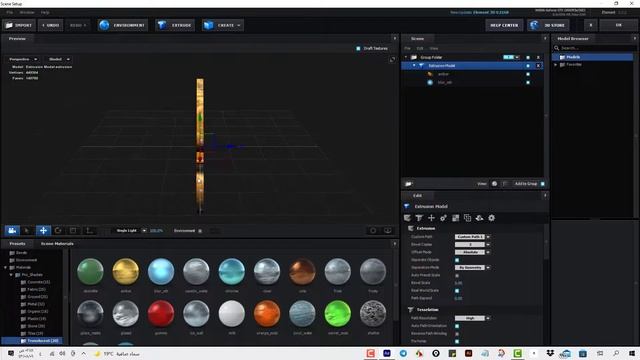Select the Scale tool in viewport toolbar
Screen dimensions: 640x360
73,231
